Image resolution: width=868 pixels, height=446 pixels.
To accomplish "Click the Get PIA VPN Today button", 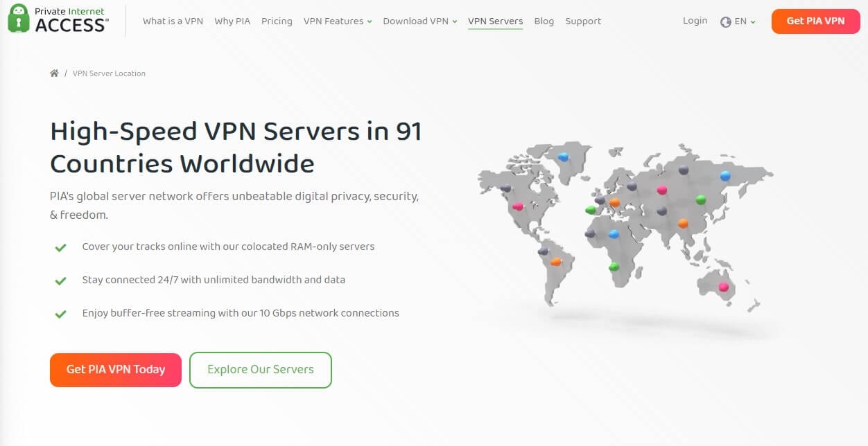I will (116, 370).
